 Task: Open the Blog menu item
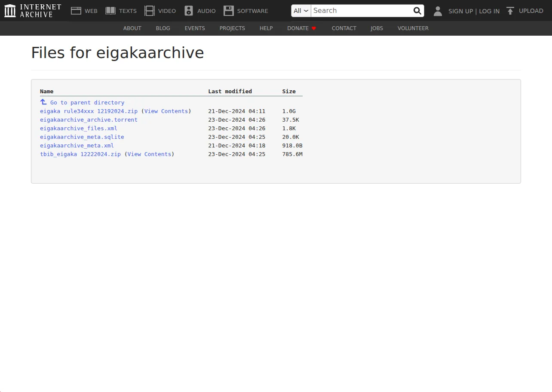(163, 28)
